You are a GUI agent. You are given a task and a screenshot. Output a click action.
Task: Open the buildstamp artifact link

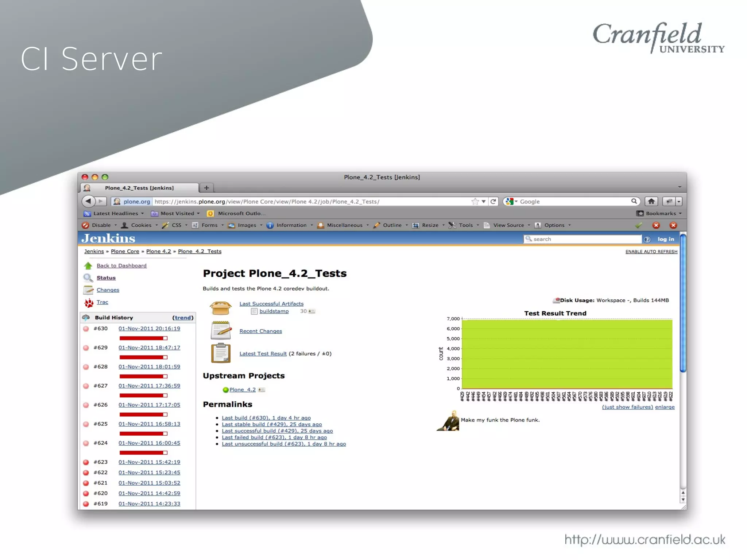pyautogui.click(x=274, y=311)
